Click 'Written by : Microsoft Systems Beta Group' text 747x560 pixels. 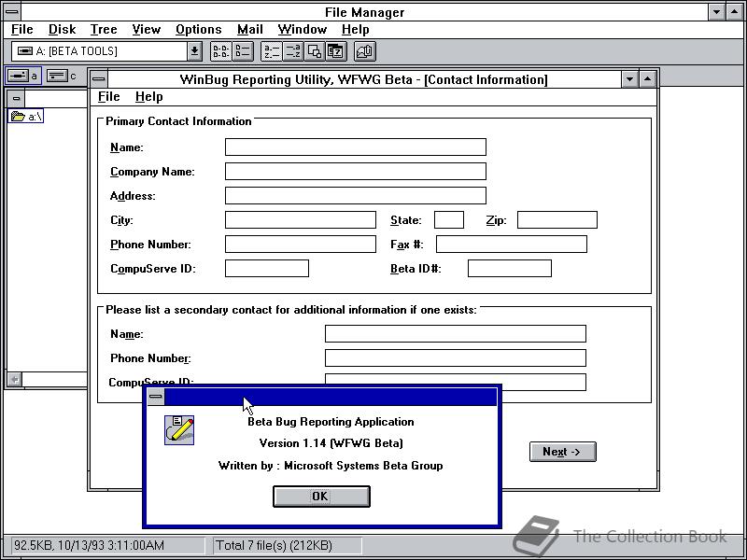[331, 465]
